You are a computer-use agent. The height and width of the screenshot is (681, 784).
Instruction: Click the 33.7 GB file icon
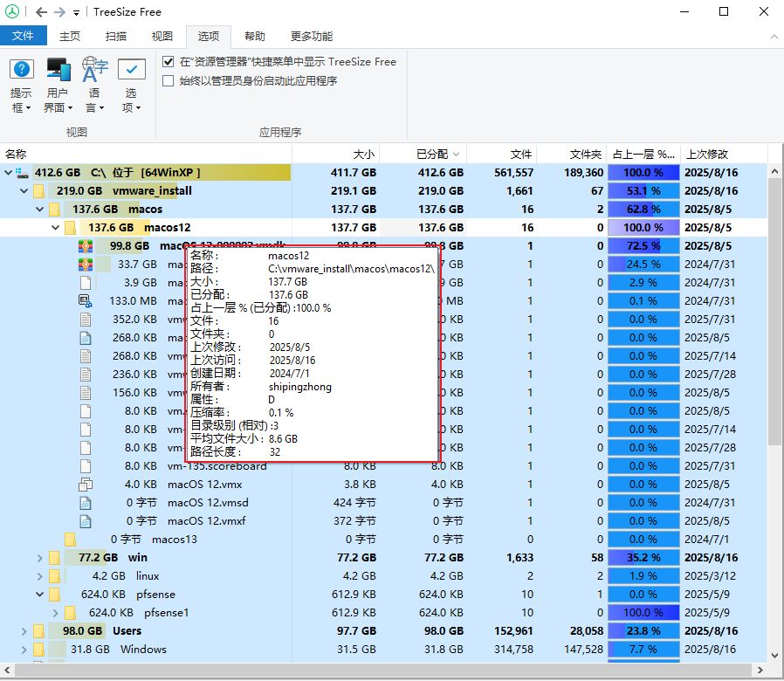point(86,265)
